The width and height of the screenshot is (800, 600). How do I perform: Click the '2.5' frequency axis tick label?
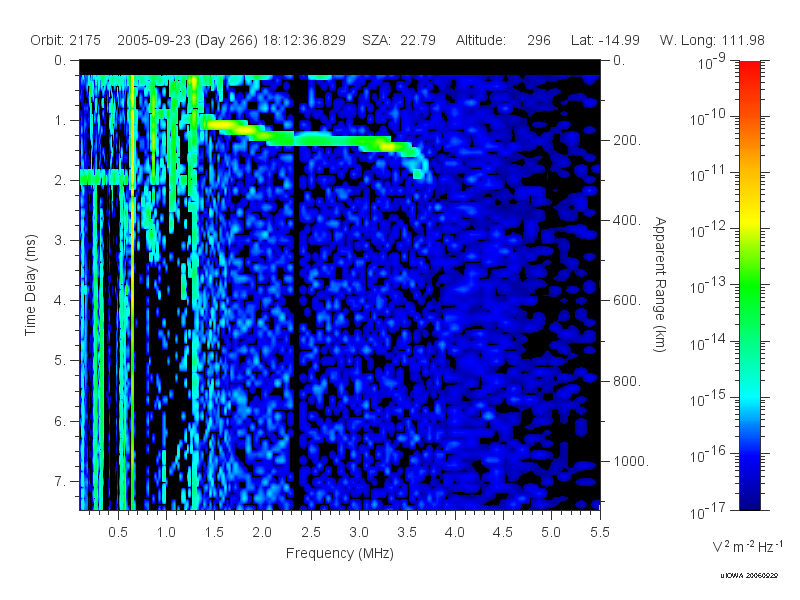tap(310, 533)
